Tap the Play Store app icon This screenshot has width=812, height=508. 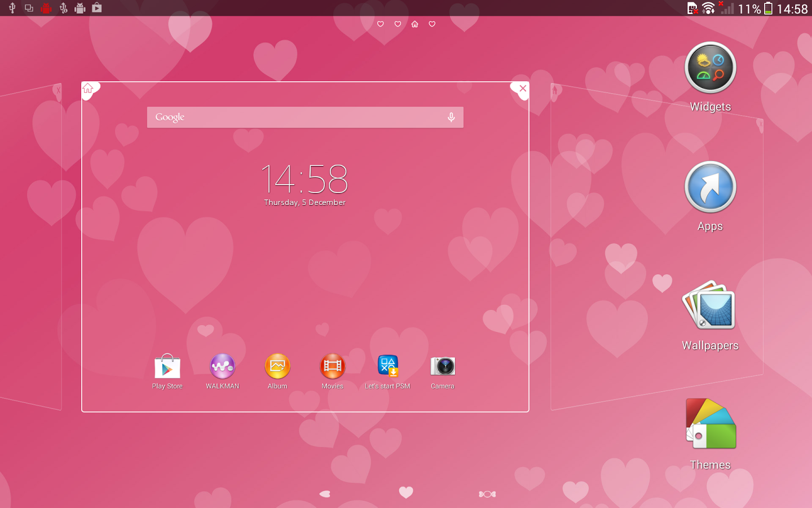click(167, 366)
